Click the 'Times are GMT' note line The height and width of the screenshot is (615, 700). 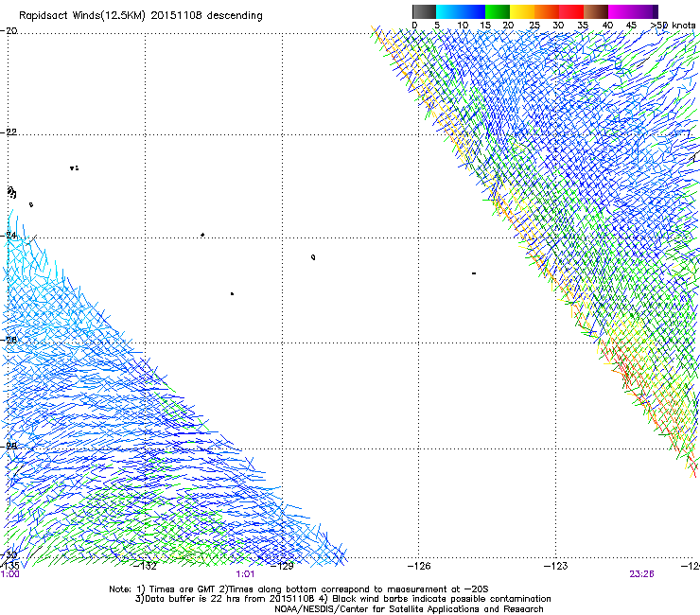(299, 589)
